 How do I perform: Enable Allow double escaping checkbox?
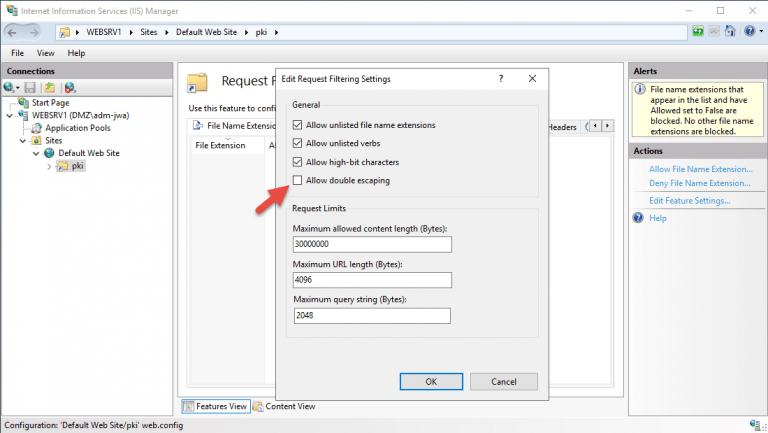297,181
